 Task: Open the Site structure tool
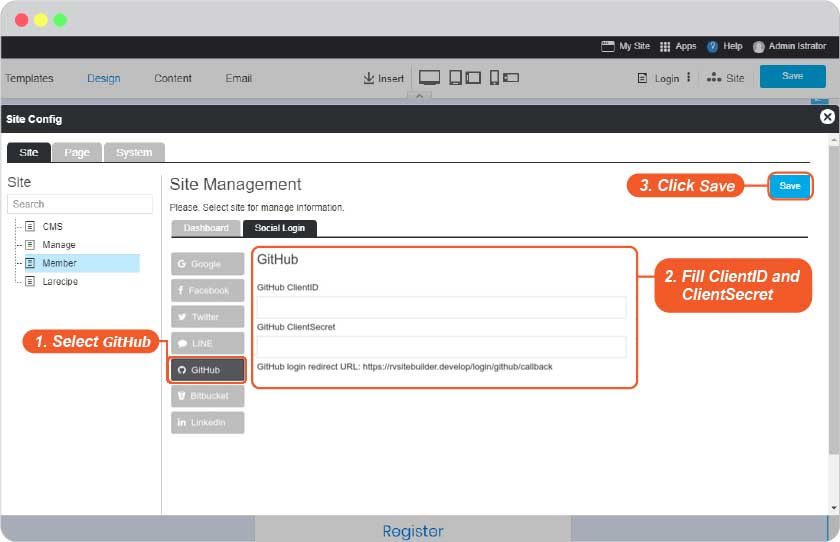pos(725,78)
